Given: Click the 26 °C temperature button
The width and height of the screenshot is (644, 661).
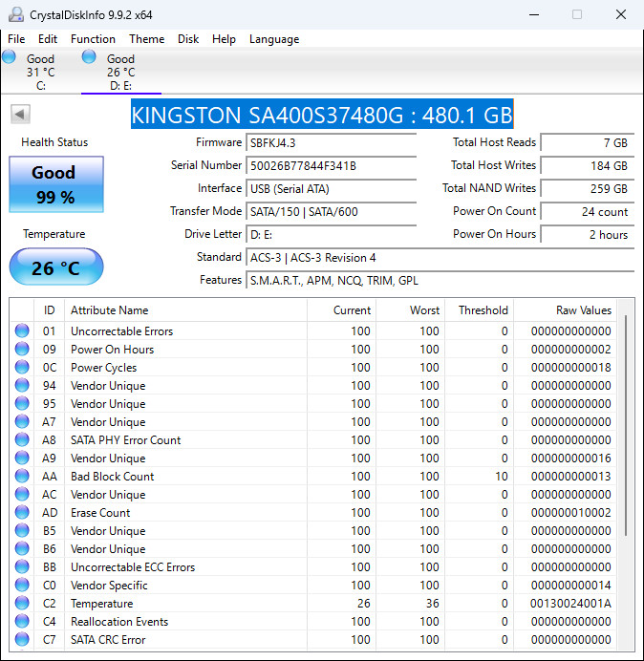Looking at the screenshot, I should click(56, 267).
